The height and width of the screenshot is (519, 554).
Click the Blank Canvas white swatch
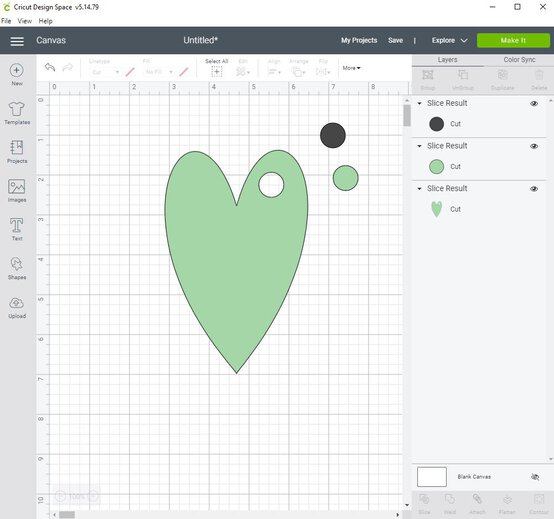point(432,477)
